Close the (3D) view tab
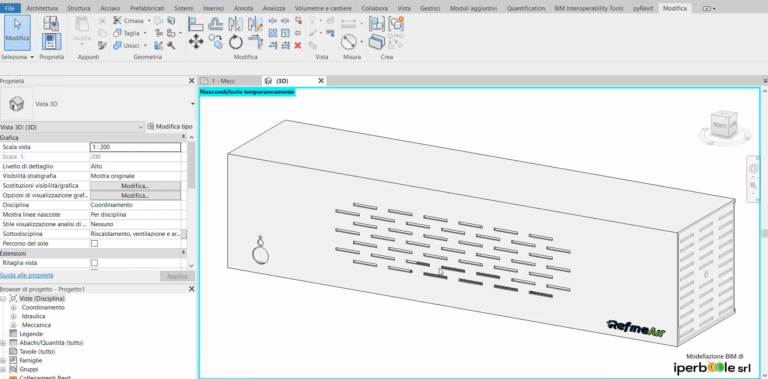This screenshot has width=768, height=379. 321,81
